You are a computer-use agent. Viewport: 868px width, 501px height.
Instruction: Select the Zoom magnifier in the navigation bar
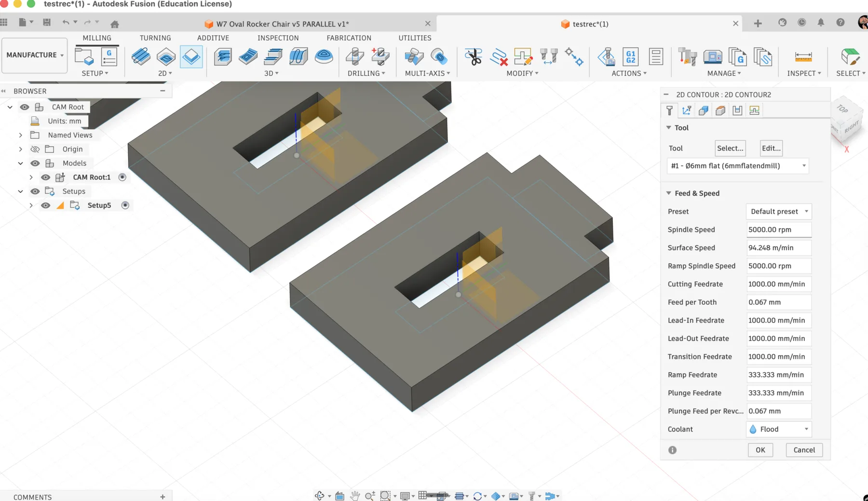coord(369,495)
